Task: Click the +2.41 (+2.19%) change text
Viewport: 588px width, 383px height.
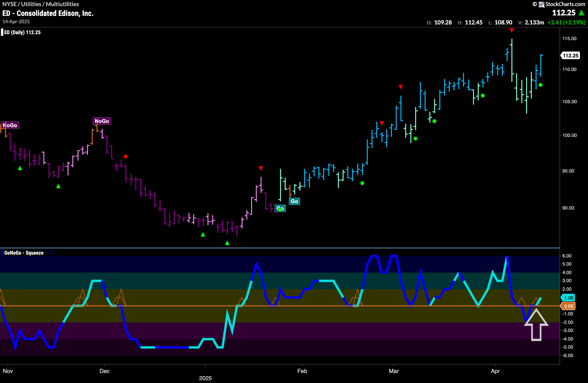Action: 566,23
